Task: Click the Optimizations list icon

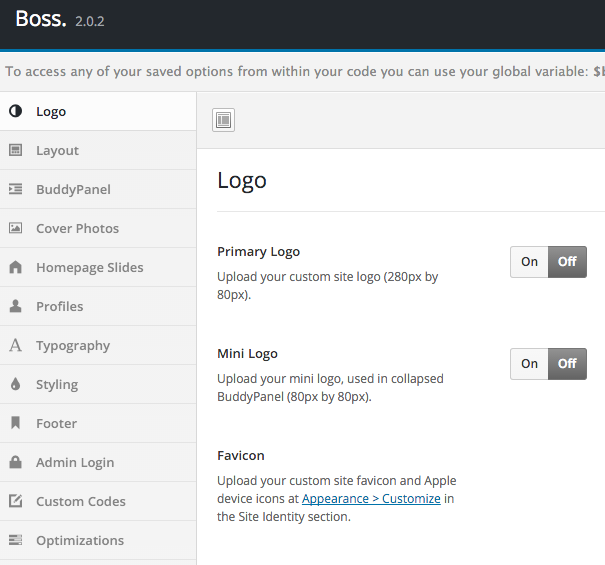Action: [x=15, y=540]
